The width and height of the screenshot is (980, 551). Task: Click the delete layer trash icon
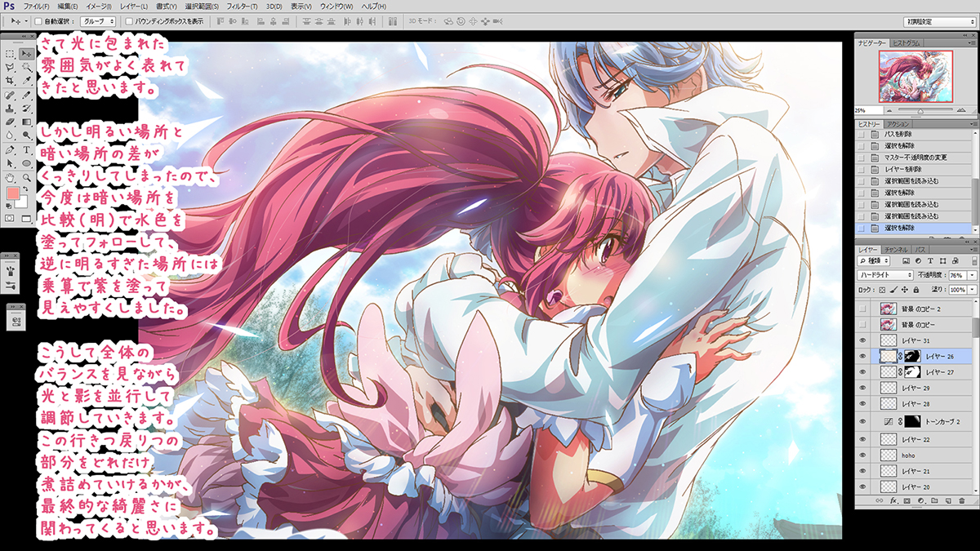[x=962, y=500]
